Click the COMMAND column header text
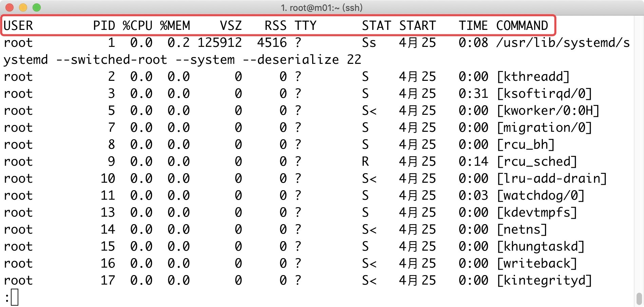Image resolution: width=644 pixels, height=307 pixels. 522,26
